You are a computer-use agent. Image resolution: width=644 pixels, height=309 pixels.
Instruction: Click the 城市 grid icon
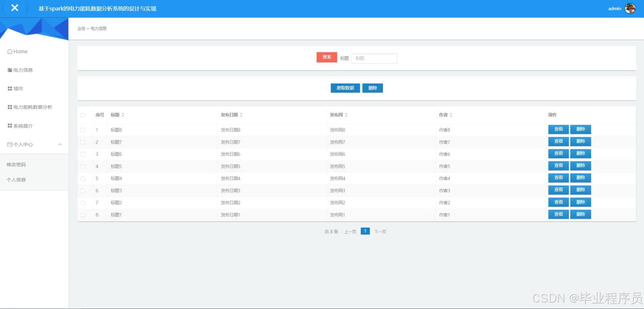[10, 89]
